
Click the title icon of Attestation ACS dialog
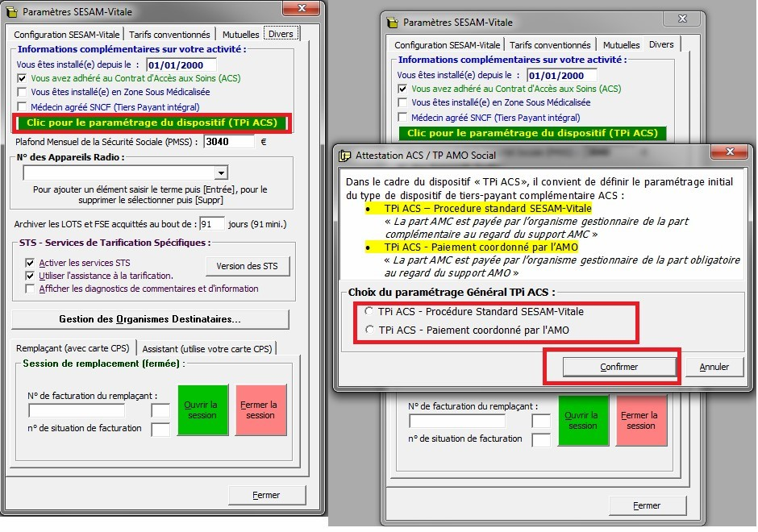pyautogui.click(x=344, y=156)
